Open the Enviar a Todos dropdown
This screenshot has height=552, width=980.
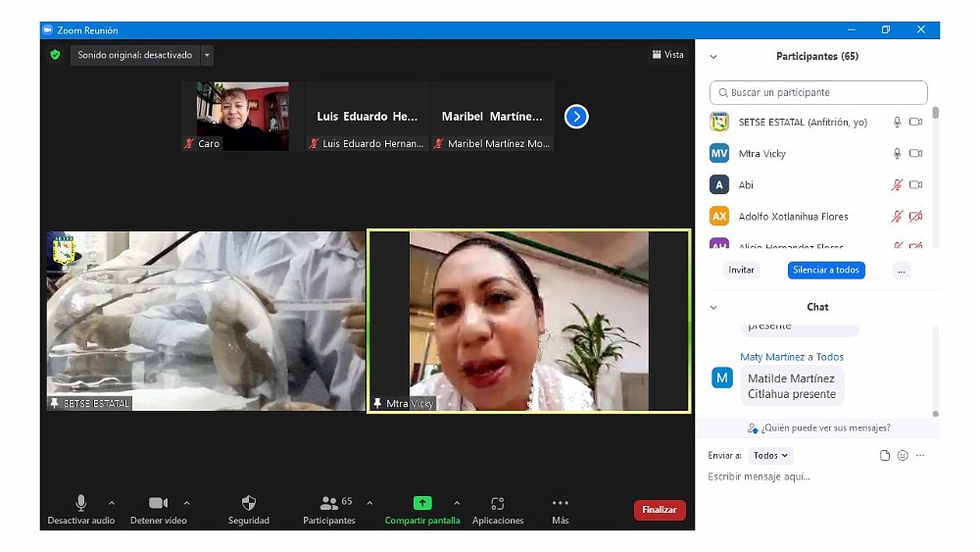771,456
